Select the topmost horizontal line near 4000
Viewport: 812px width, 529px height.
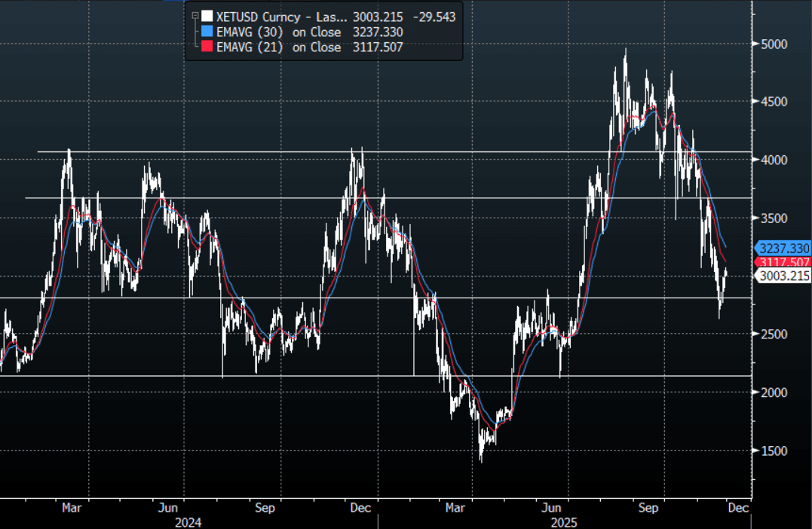(x=452, y=152)
